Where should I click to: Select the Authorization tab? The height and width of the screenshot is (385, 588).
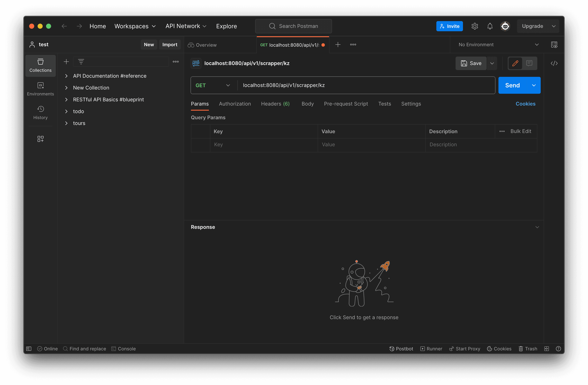(235, 104)
